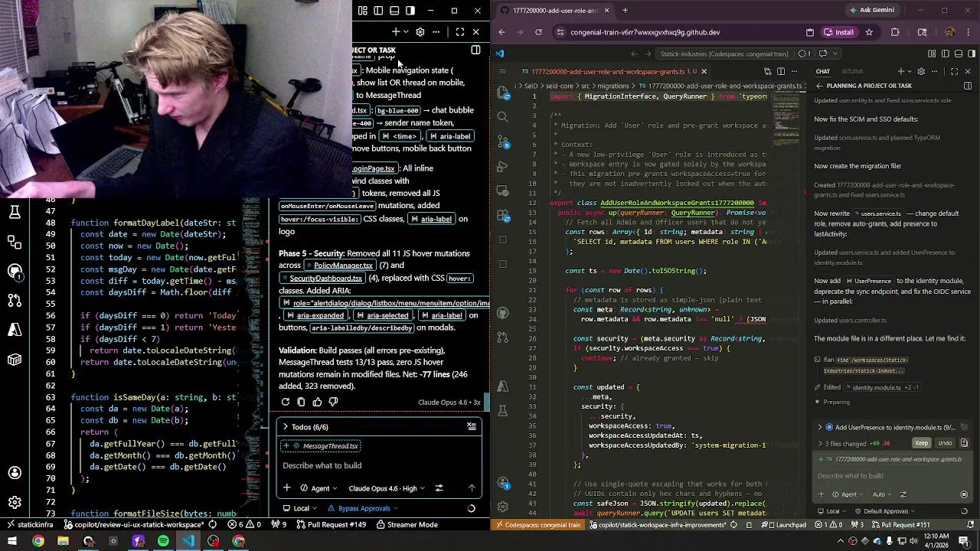Undo the 3 changed files
The image size is (980, 551).
pyautogui.click(x=945, y=443)
